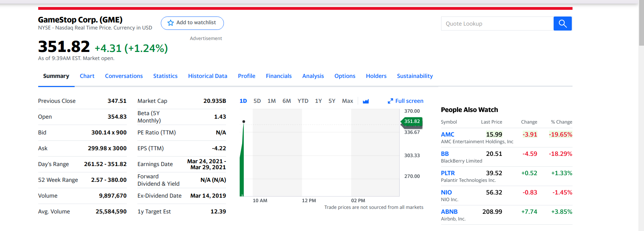Click the large 351.82 price quote
The height and width of the screenshot is (231, 644).
[64, 47]
